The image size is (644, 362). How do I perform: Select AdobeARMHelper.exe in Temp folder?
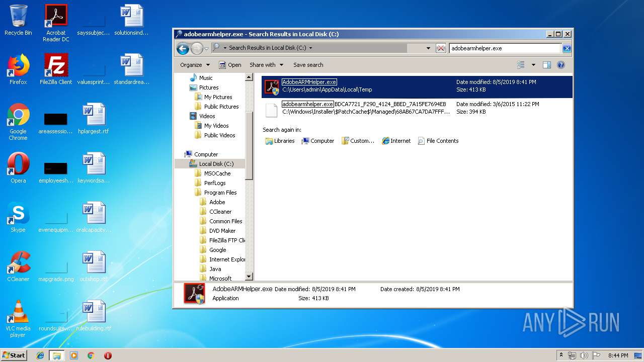coord(417,86)
